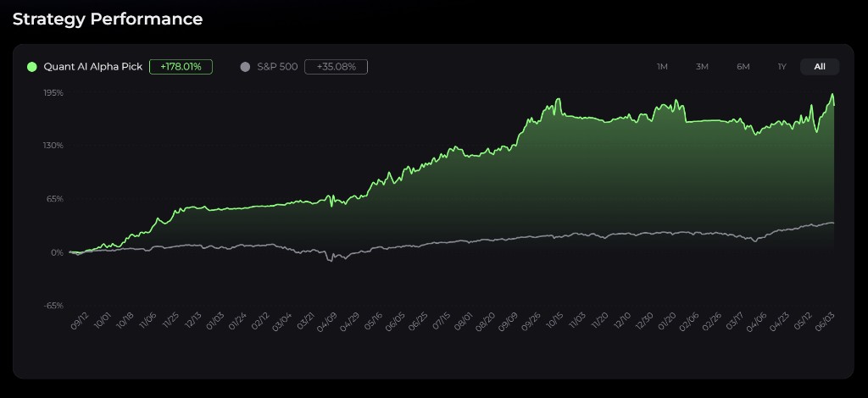Click the 12/13 date on x-axis
This screenshot has width=868, height=398.
tap(192, 322)
